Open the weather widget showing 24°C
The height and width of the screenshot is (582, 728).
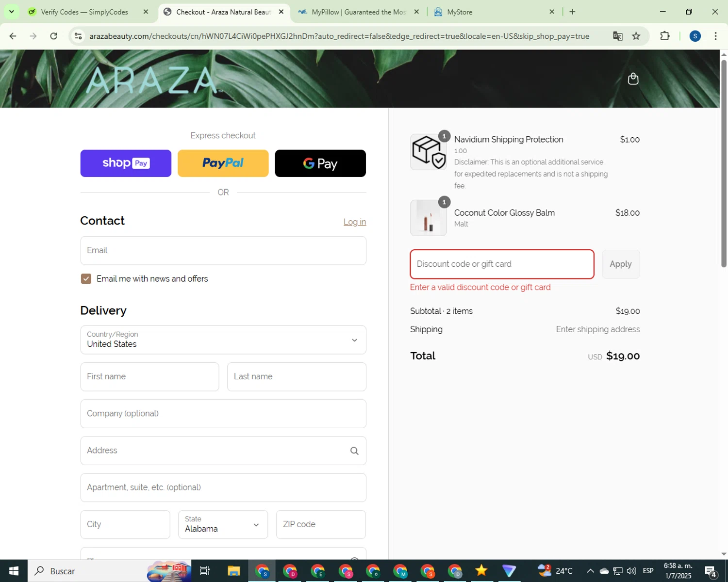(x=555, y=571)
